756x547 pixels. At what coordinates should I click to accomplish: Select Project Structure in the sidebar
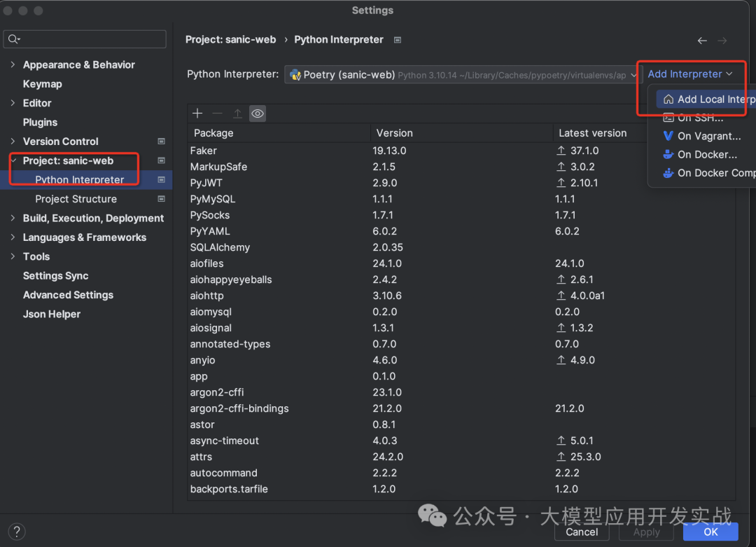click(76, 199)
